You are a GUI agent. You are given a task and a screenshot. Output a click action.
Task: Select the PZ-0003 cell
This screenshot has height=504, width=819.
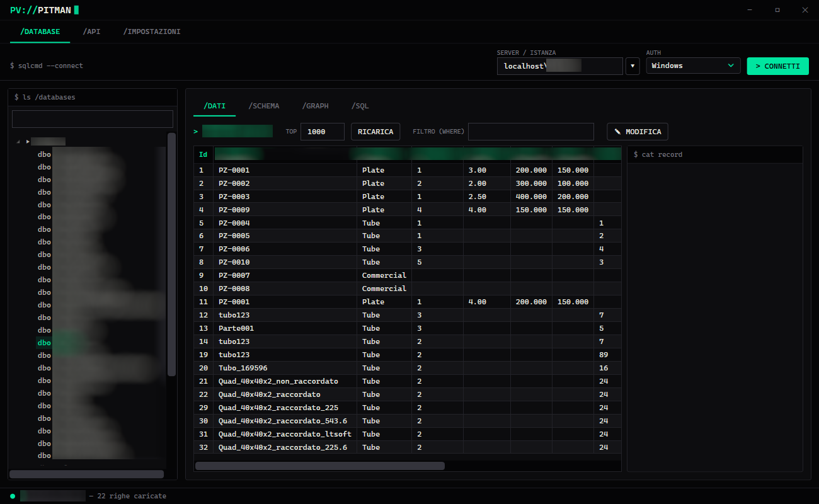tap(286, 197)
